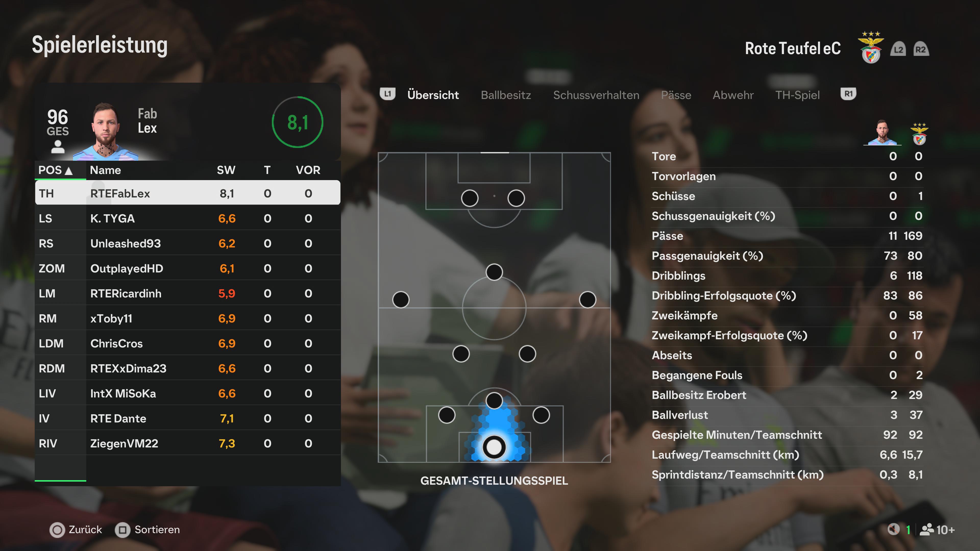The width and height of the screenshot is (980, 551).
Task: Click the R1 bumper icon after TH-Spiel
Action: (x=848, y=94)
